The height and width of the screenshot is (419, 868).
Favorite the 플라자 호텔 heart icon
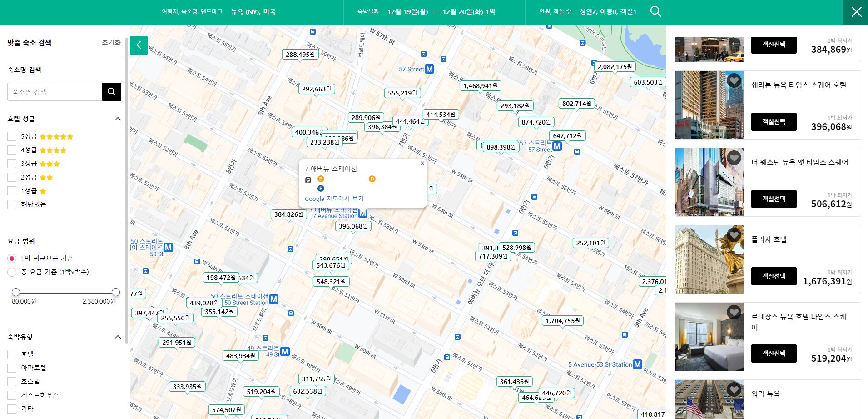coord(734,235)
